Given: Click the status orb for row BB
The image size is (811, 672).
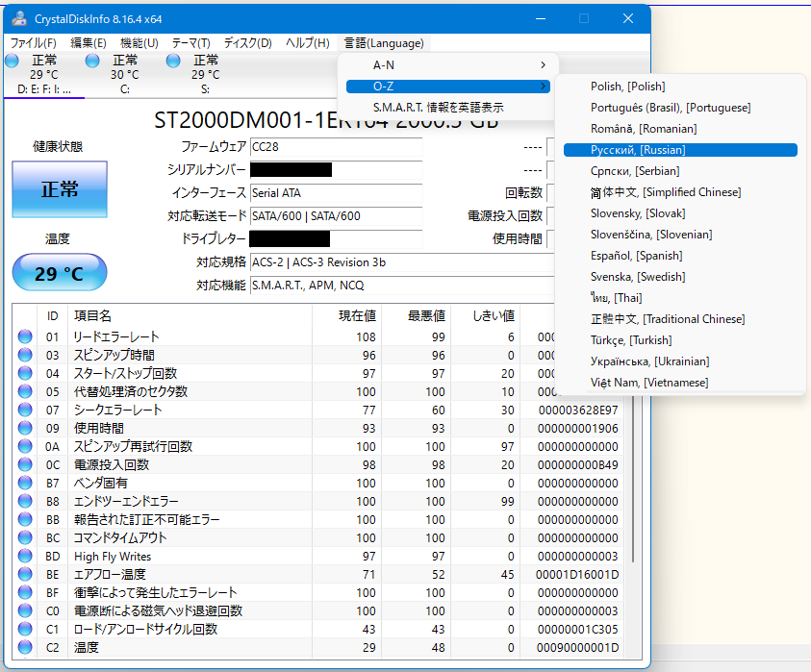Looking at the screenshot, I should (x=25, y=519).
